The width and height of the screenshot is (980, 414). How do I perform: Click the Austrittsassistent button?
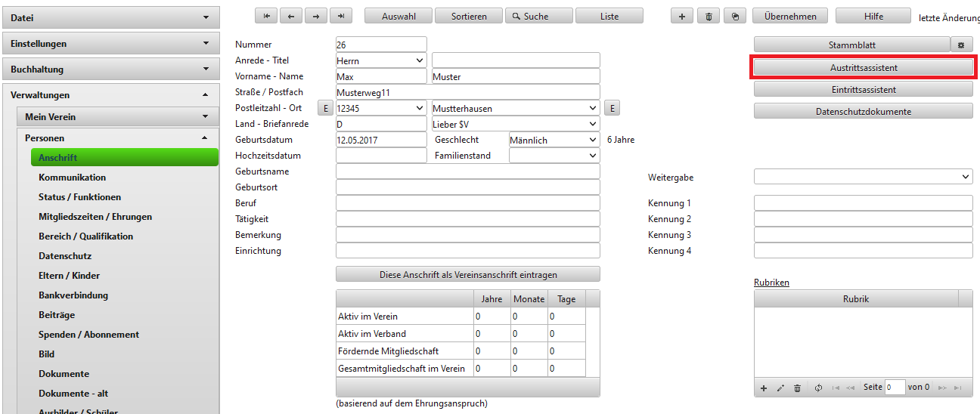pos(863,67)
